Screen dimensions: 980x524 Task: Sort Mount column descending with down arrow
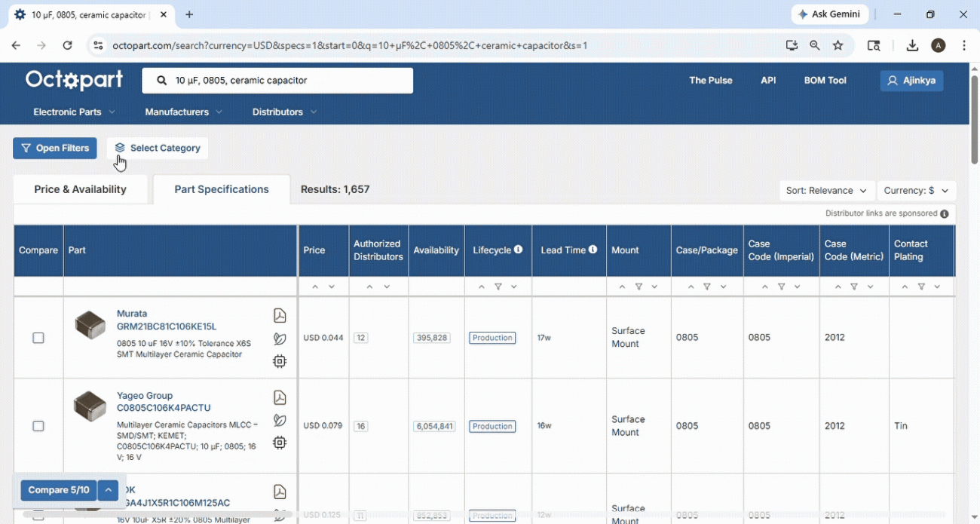tap(654, 287)
